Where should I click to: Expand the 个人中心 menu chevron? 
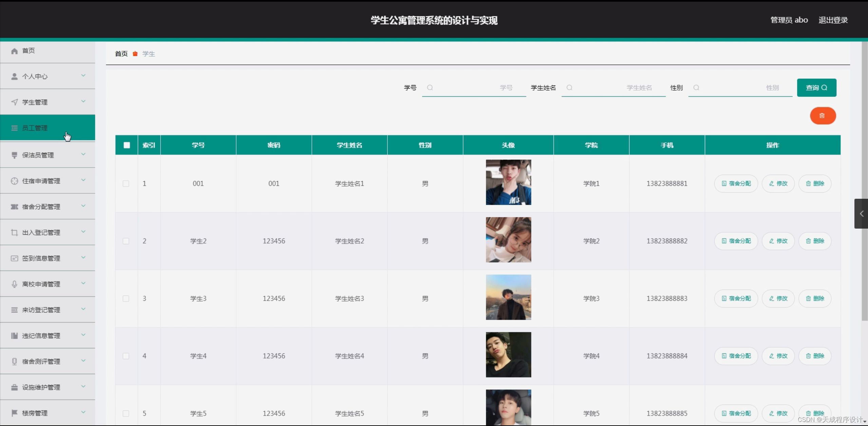83,75
